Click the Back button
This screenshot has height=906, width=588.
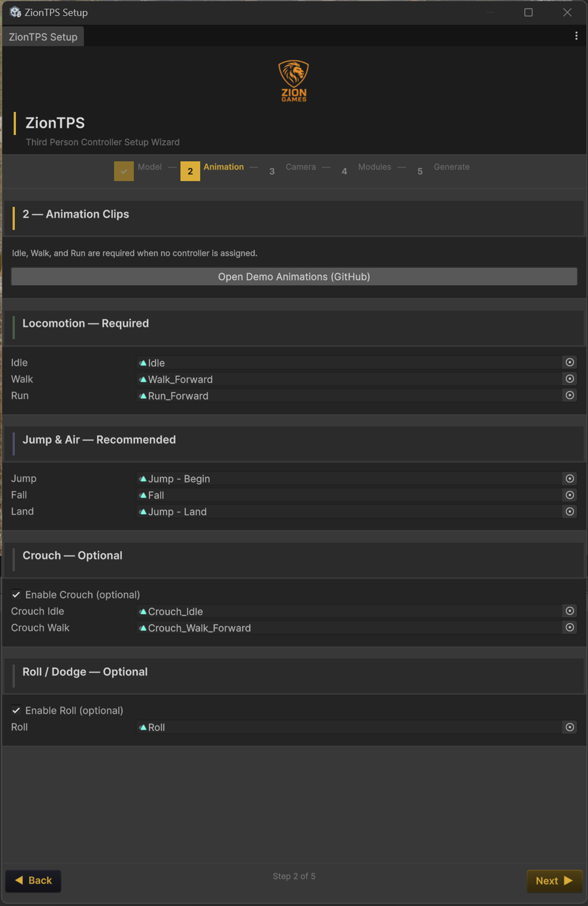33,881
